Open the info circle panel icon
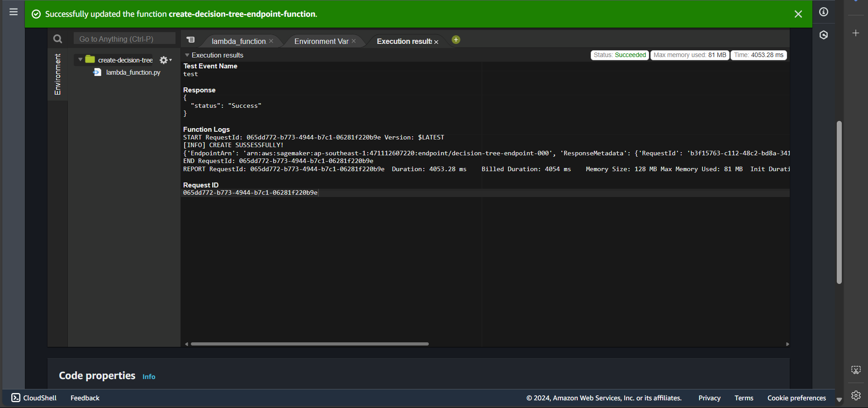Viewport: 868px width, 408px height. click(824, 12)
